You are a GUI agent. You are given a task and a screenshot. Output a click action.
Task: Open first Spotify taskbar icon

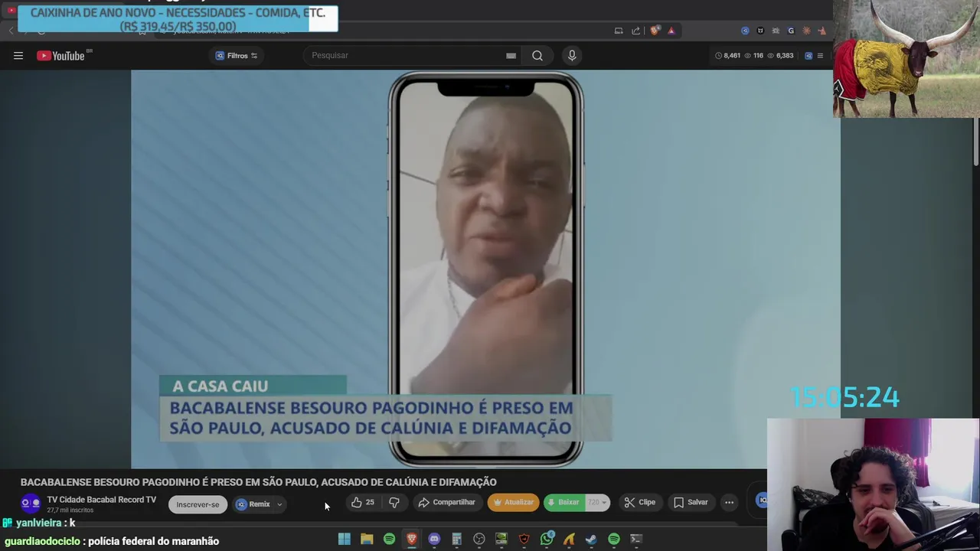(x=389, y=539)
